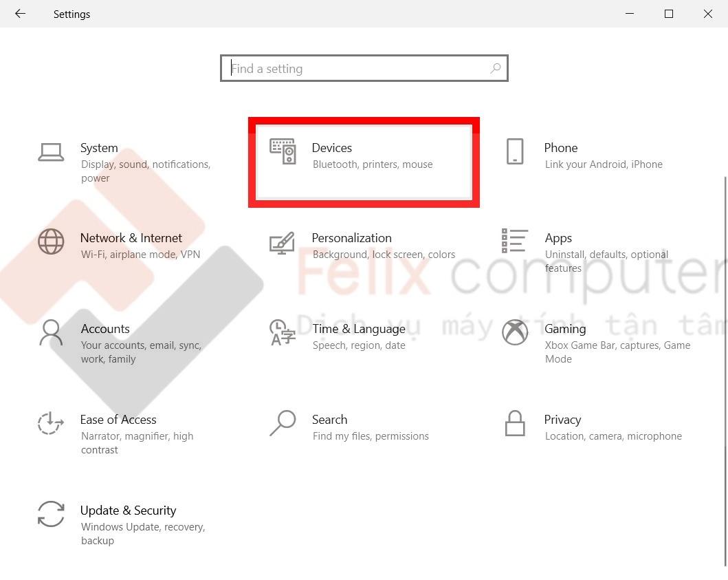Viewport: 728px width, 580px height.
Task: Click the Search magnifier category icon
Action: pos(283,423)
